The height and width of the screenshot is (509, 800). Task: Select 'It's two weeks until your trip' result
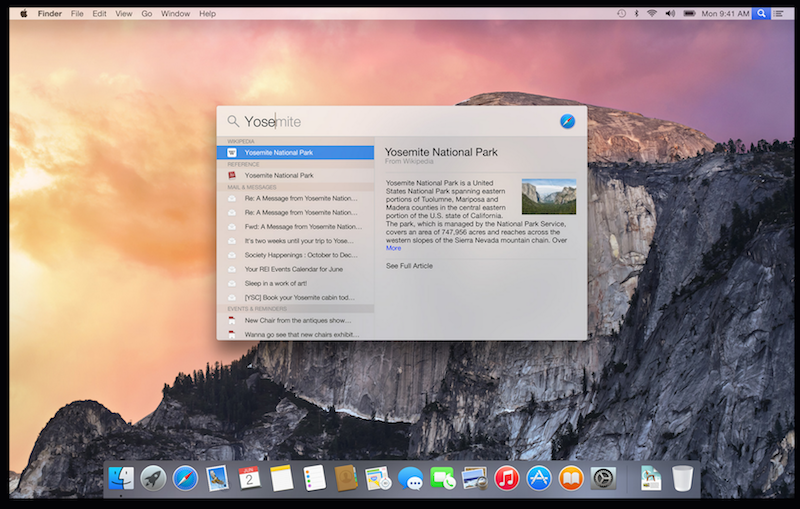pos(295,241)
